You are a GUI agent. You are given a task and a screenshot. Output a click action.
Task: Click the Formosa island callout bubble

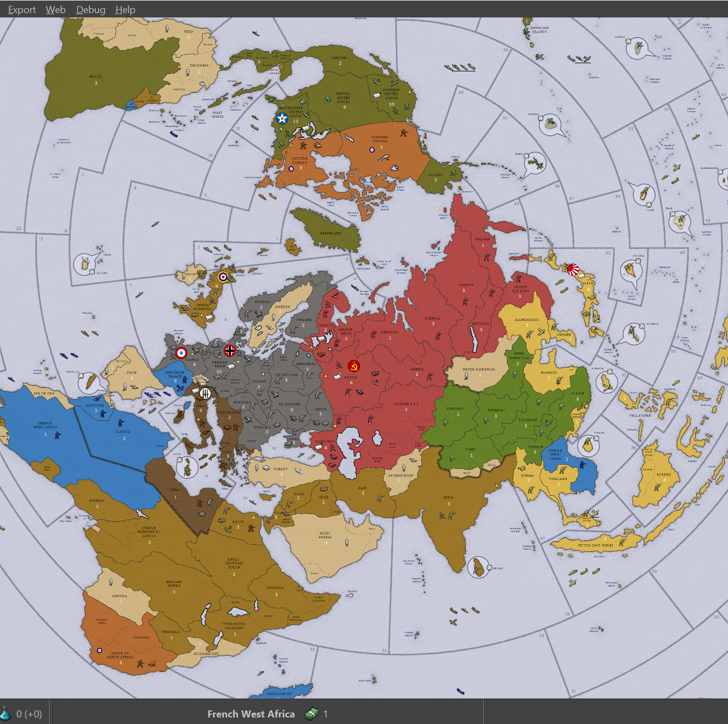607,381
